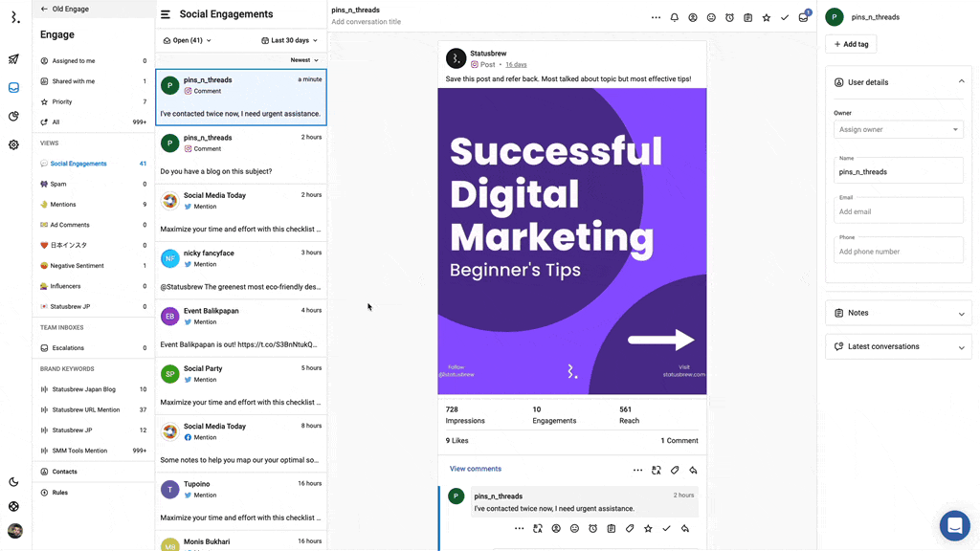Viewport: 980px width, 551px height.
Task: Open the 16 days post timestamp link
Action: 516,64
